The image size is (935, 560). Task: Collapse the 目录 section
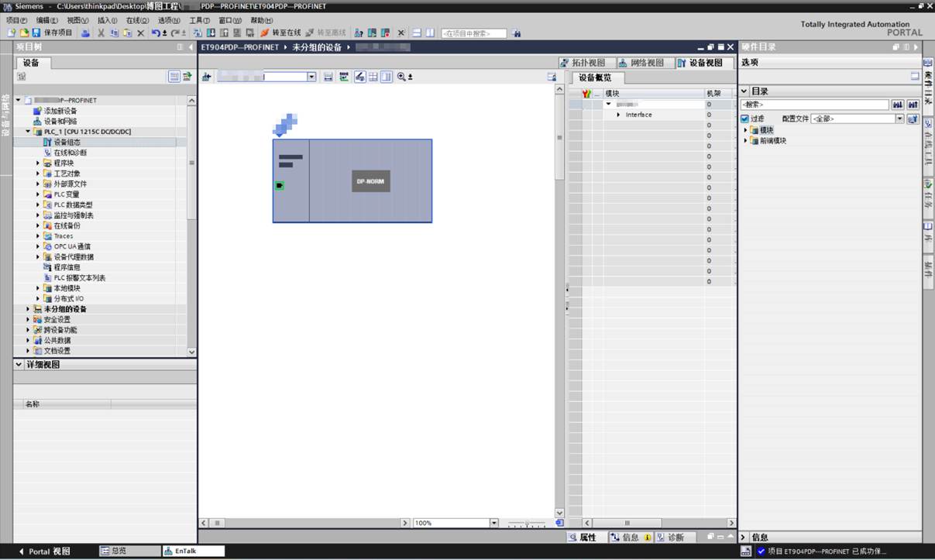click(744, 91)
